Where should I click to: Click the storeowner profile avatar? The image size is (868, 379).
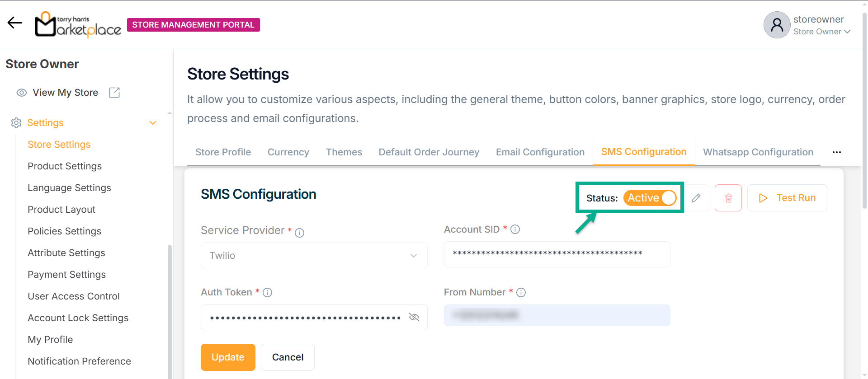click(x=777, y=25)
